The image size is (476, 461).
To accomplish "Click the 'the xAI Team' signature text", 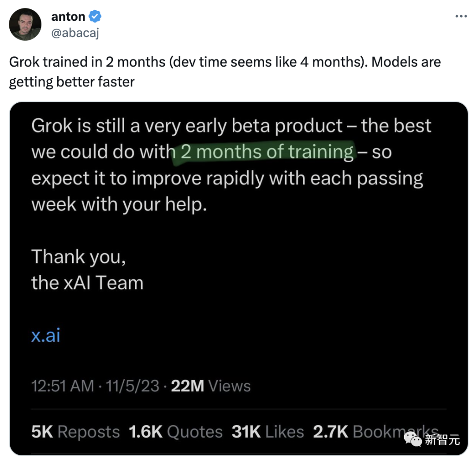I will 87,283.
